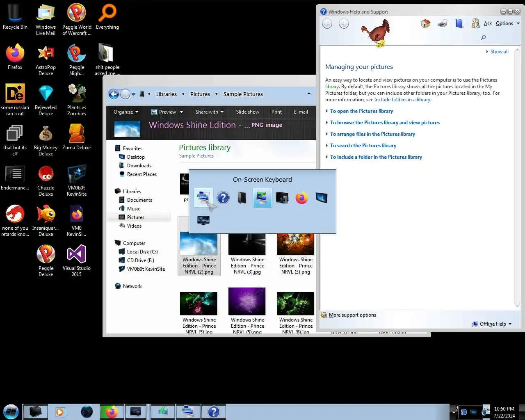Image resolution: width=525 pixels, height=420 pixels.
Task: Click the magnifier search icon in Help window
Action: click(x=483, y=38)
